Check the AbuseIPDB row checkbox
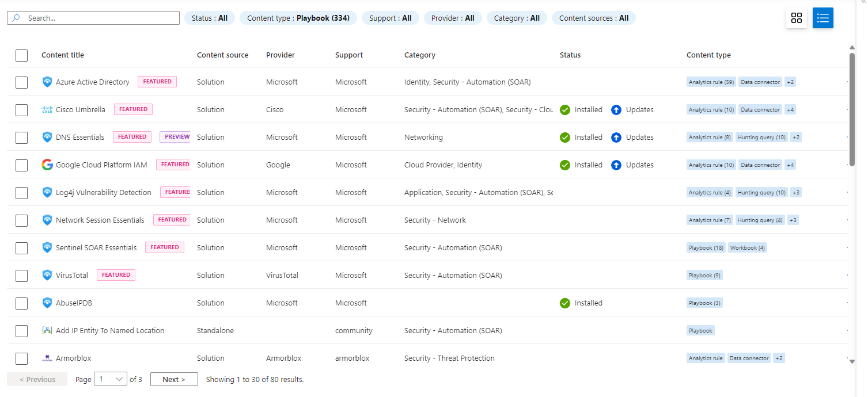Viewport: 868px width, 397px height. pos(21,303)
